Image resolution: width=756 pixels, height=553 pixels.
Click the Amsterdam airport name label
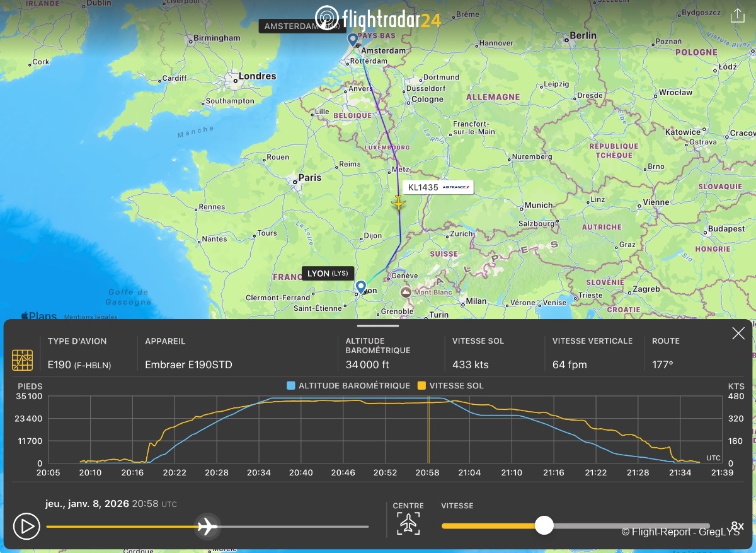coord(301,26)
